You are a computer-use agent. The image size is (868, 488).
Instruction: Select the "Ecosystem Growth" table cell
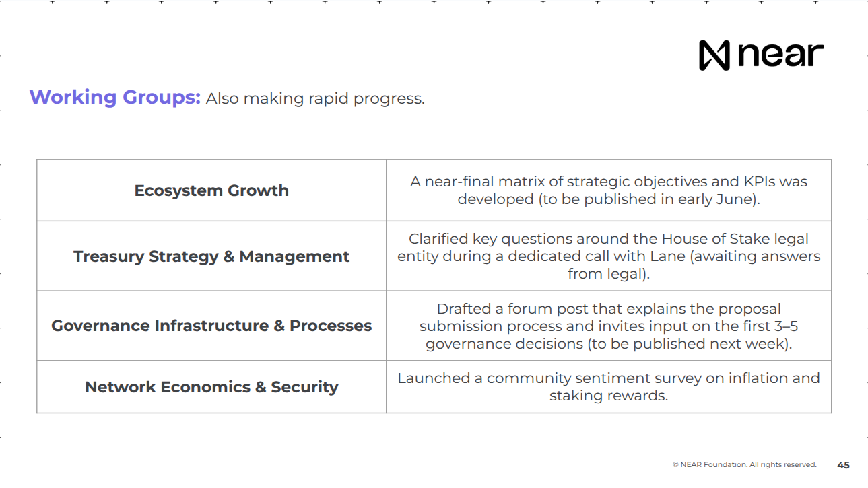tap(211, 190)
